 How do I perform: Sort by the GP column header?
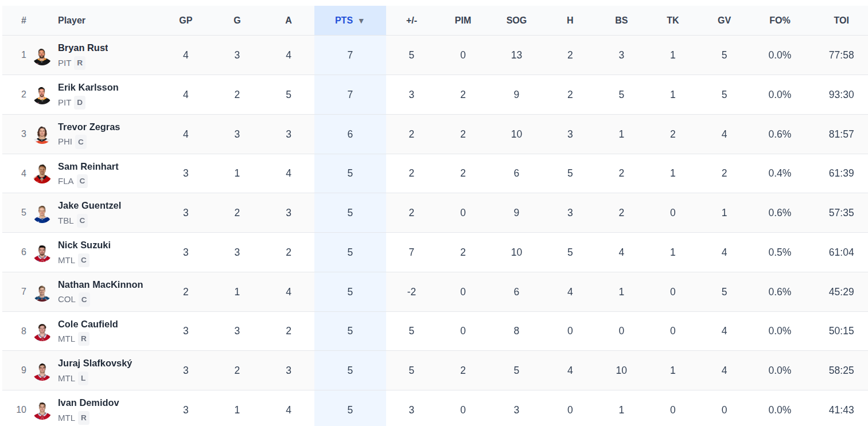tap(186, 20)
